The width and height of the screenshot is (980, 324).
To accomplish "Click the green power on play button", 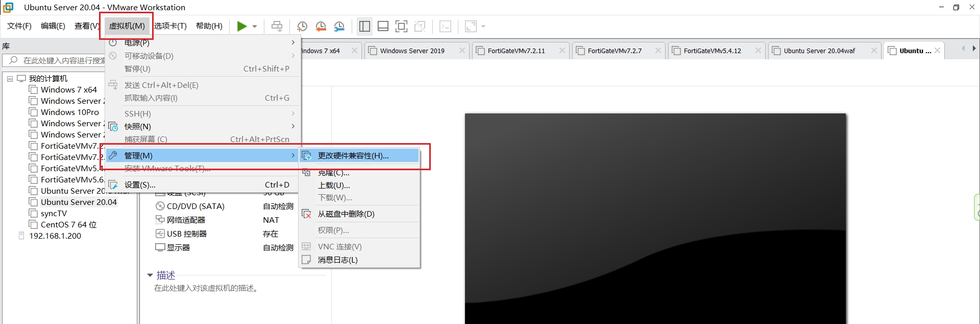I will (241, 27).
